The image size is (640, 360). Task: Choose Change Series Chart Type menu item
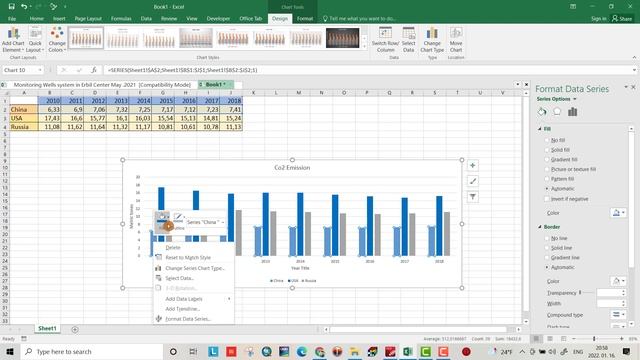195,268
